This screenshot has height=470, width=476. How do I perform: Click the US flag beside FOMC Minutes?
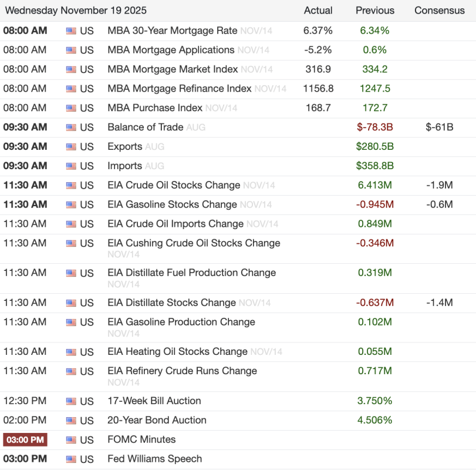(71, 440)
